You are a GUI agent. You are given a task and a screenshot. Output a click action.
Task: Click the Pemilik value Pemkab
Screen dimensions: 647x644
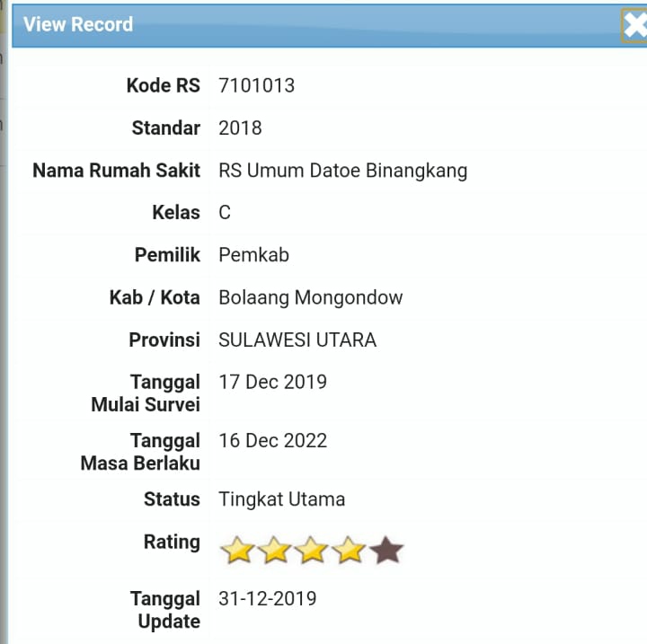click(x=253, y=254)
